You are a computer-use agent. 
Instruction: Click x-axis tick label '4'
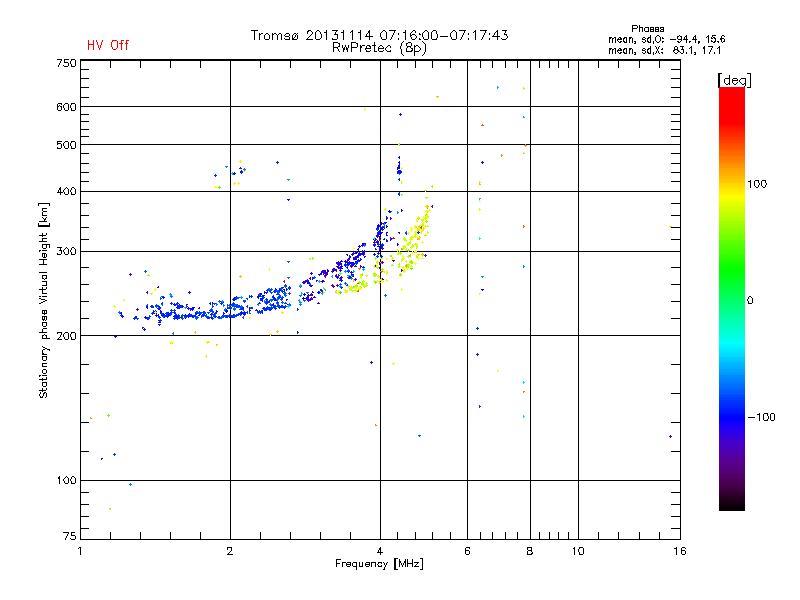[x=380, y=551]
